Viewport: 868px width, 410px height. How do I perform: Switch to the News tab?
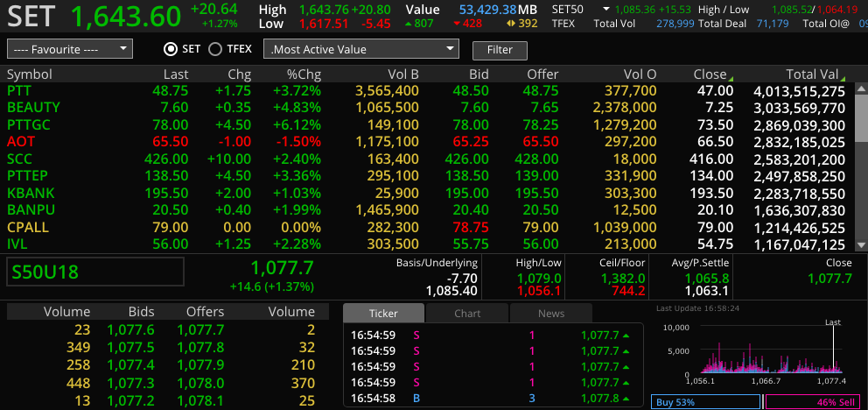pyautogui.click(x=551, y=314)
